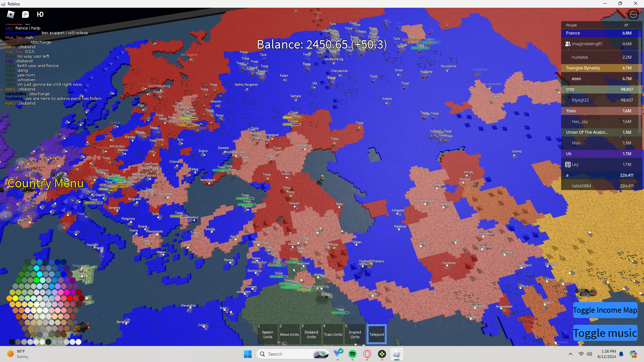Toggle the chat window icon
This screenshot has height=362, width=644.
pos(25,14)
